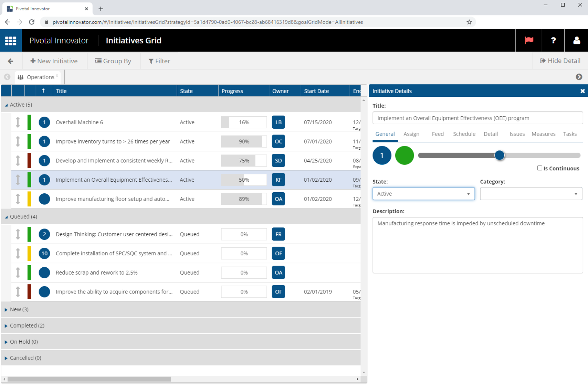Select row Reduce scrap and rework to 2.5%
This screenshot has width=588, height=385.
(x=186, y=273)
